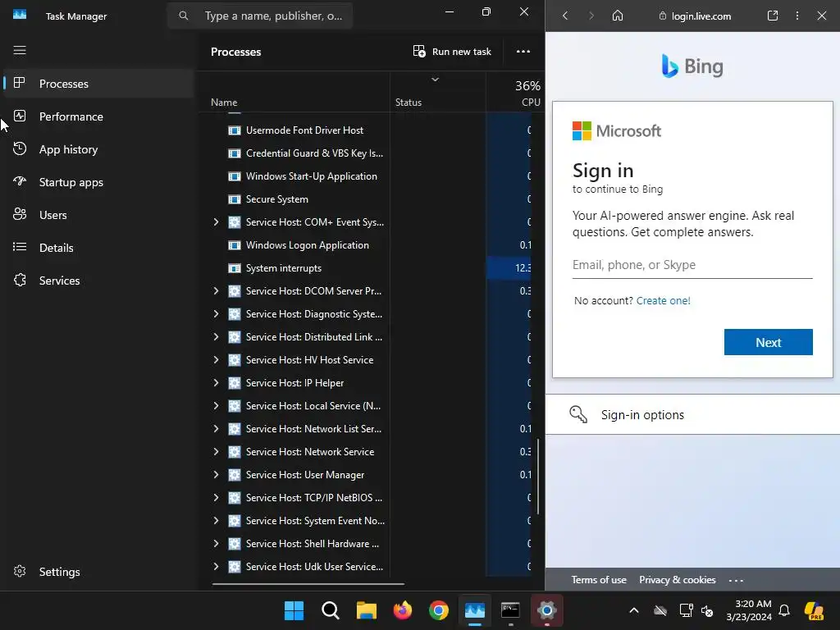Click the search magnifier icon in Task Manager
Screen dimensions: 840x630
(183, 16)
